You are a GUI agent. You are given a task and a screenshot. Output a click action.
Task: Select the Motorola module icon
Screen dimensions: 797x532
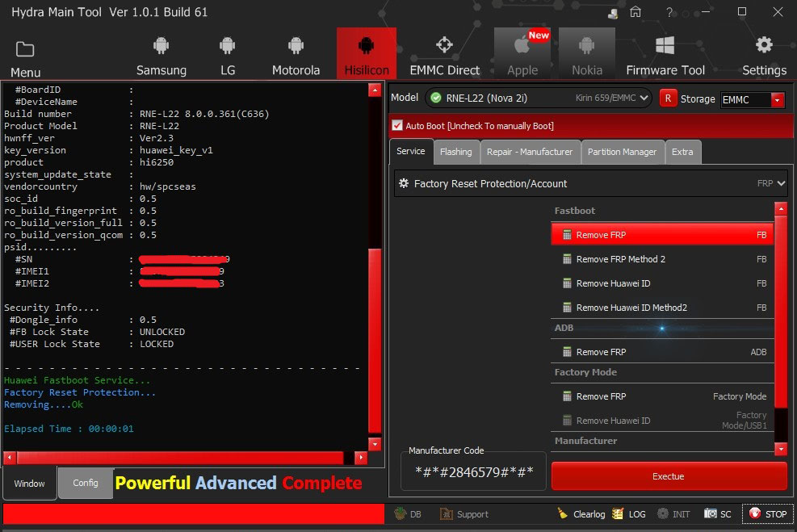click(x=296, y=46)
